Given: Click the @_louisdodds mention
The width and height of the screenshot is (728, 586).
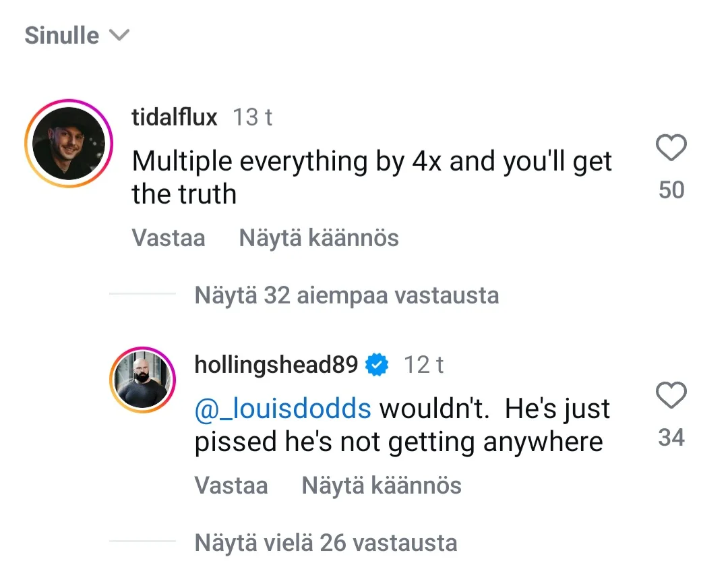Looking at the screenshot, I should tap(282, 409).
